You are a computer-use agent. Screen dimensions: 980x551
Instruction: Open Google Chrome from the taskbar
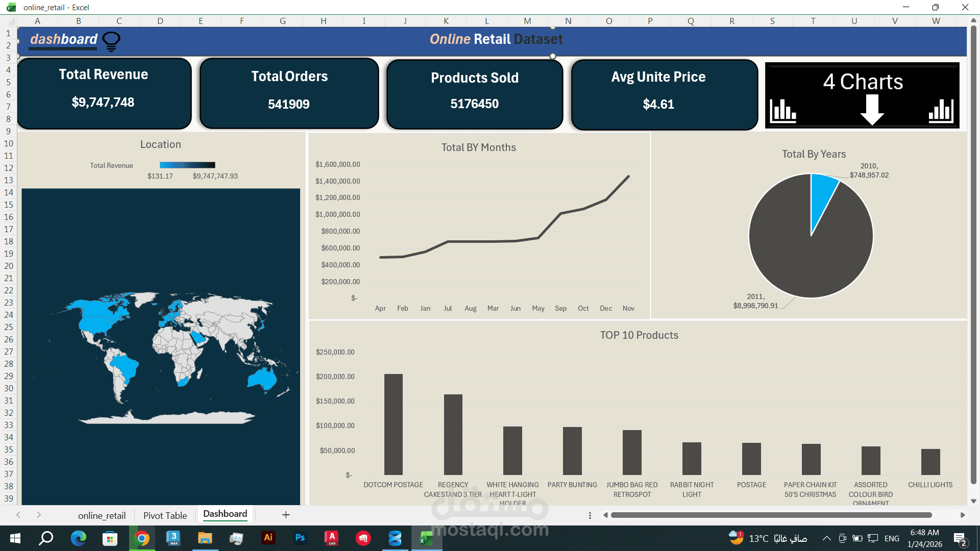pos(141,538)
